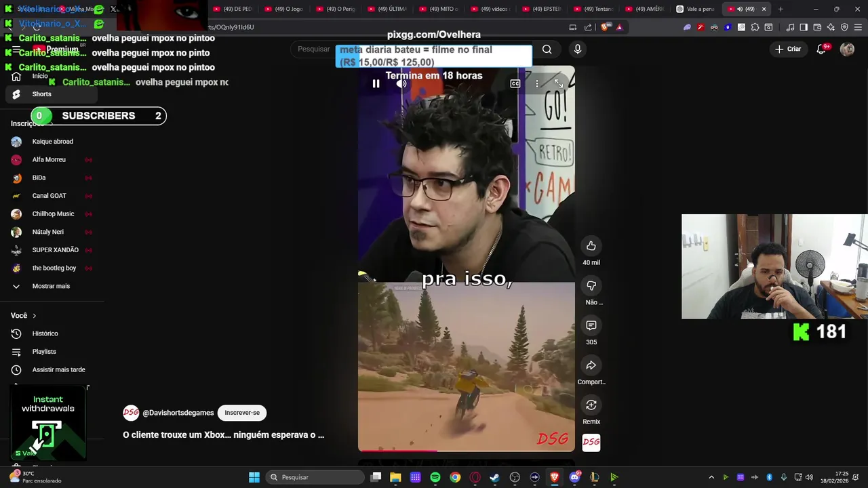Toggle the browser sidebar panel
This screenshot has width=868, height=488.
804,27
